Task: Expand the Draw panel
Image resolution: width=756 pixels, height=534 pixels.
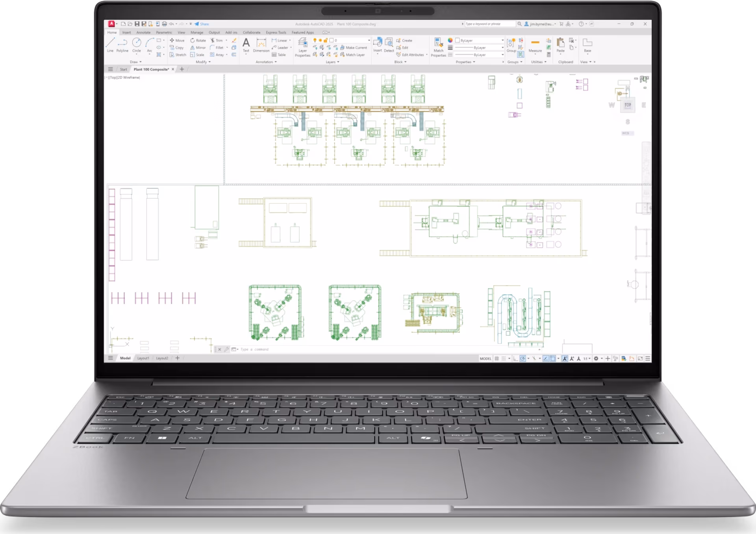Action: [135, 62]
